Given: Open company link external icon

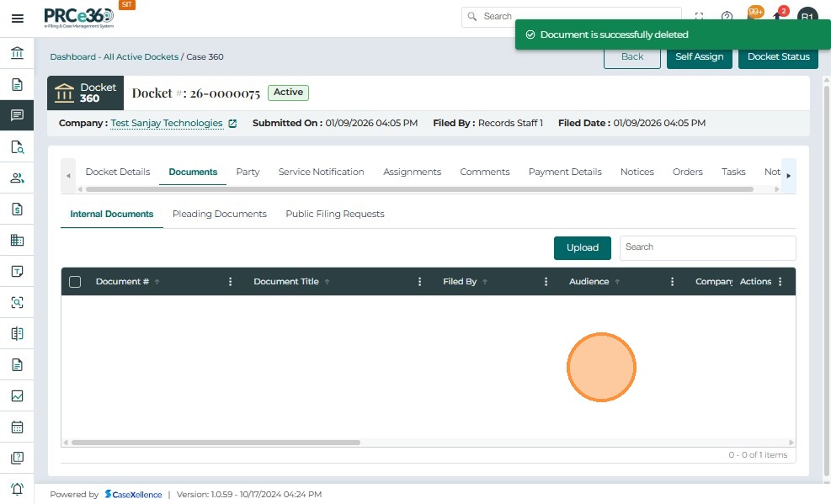Looking at the screenshot, I should click(x=232, y=124).
